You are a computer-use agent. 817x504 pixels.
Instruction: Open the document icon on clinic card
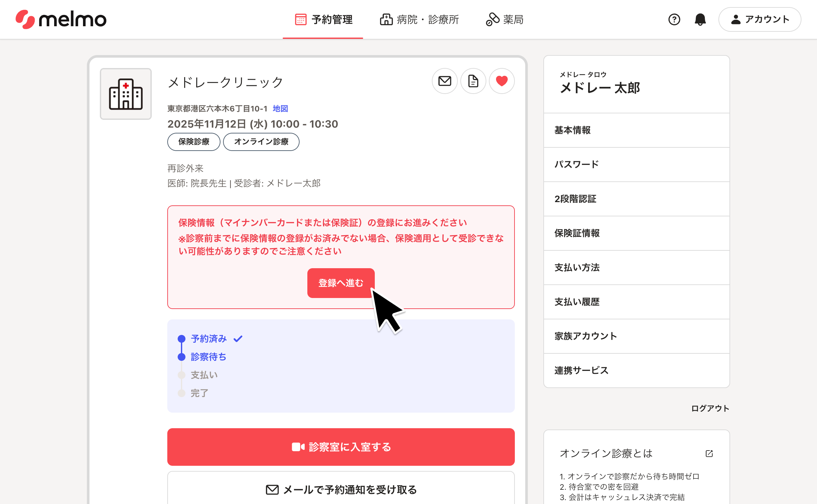click(x=473, y=81)
